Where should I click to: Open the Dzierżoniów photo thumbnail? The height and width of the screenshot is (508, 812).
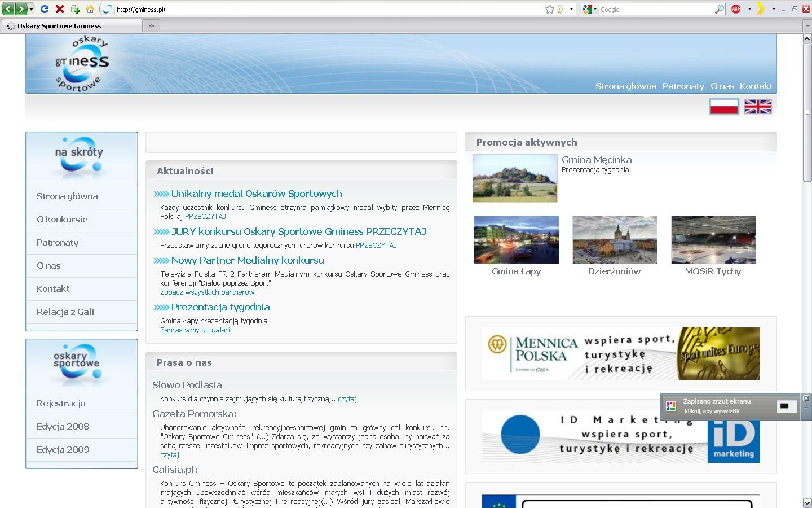pos(615,240)
